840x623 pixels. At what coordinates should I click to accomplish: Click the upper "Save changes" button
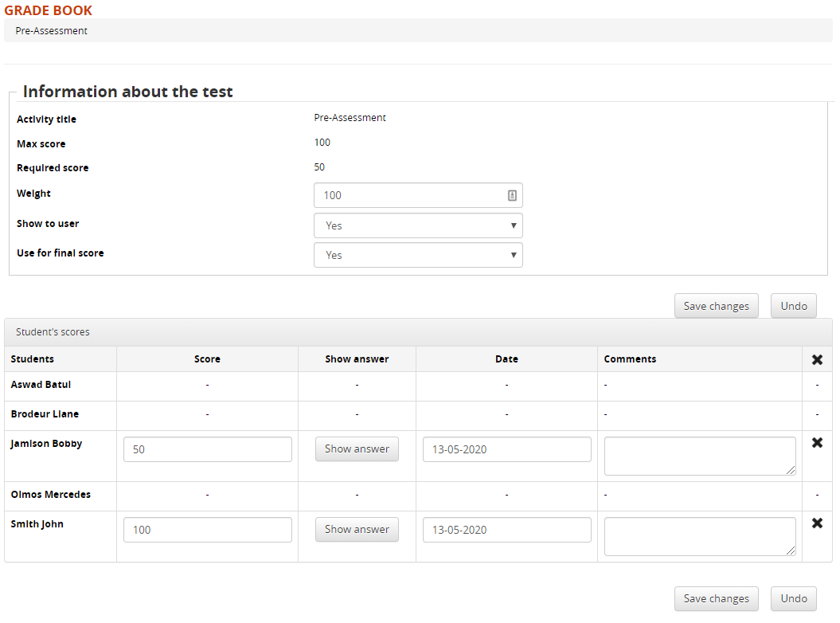tap(716, 306)
